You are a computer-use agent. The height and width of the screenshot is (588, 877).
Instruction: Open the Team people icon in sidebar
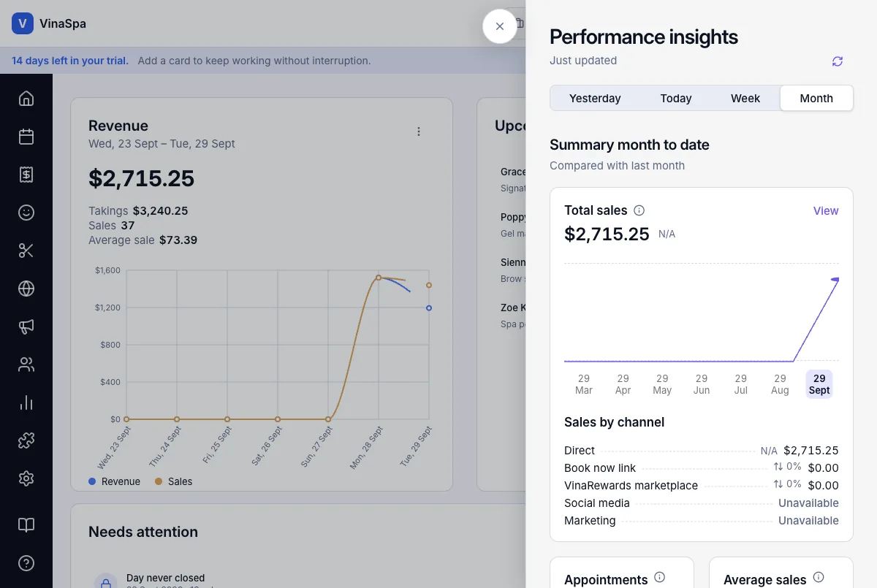pyautogui.click(x=26, y=364)
